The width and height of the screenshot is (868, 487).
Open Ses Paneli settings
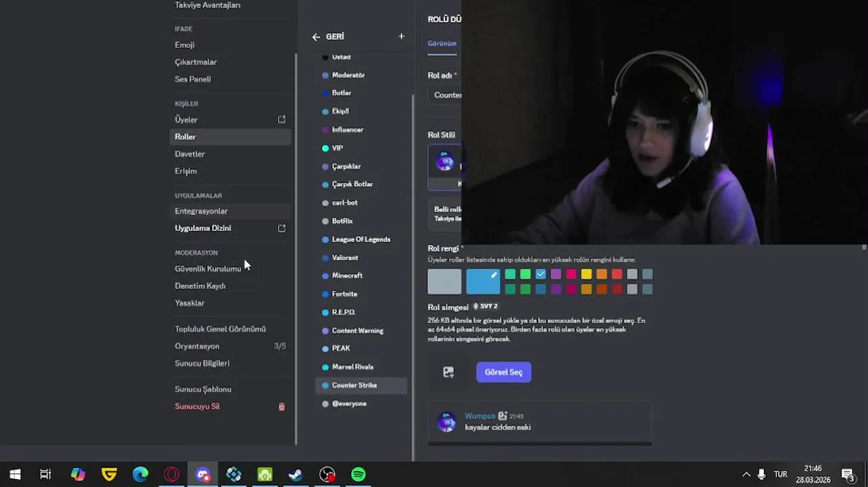click(193, 79)
